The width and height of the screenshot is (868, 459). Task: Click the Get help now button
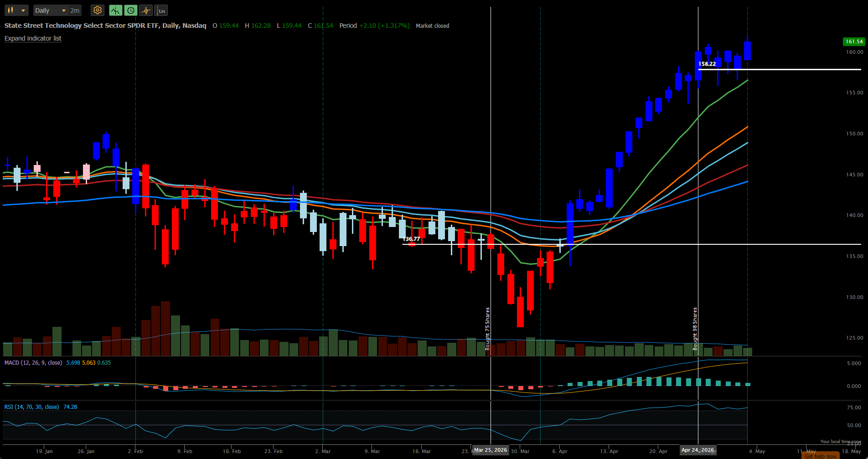pos(821,456)
